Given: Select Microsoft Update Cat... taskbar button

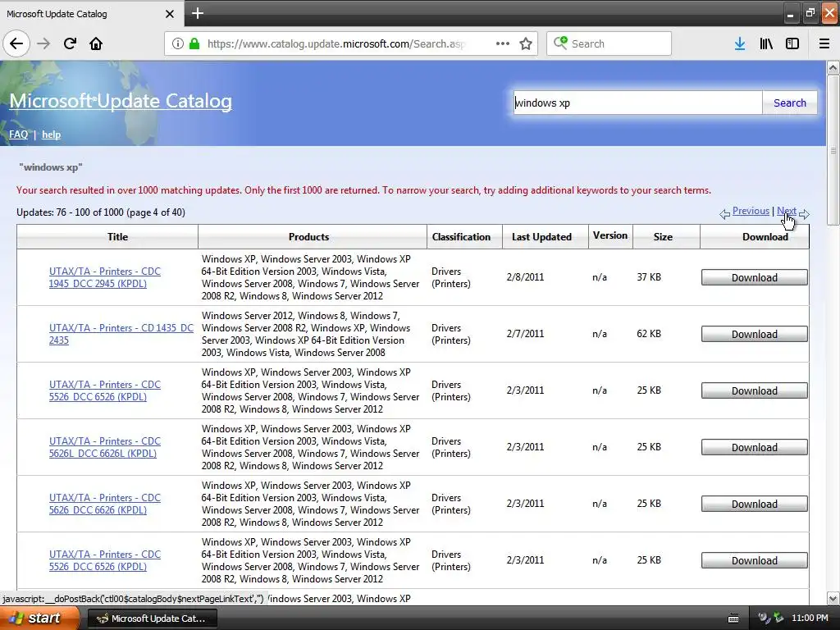Looking at the screenshot, I should (x=152, y=619).
